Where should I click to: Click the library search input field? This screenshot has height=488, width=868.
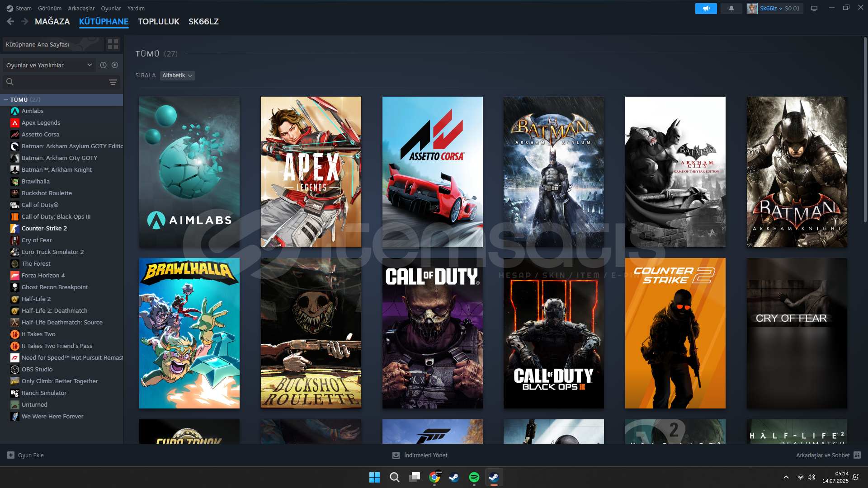[x=61, y=82]
